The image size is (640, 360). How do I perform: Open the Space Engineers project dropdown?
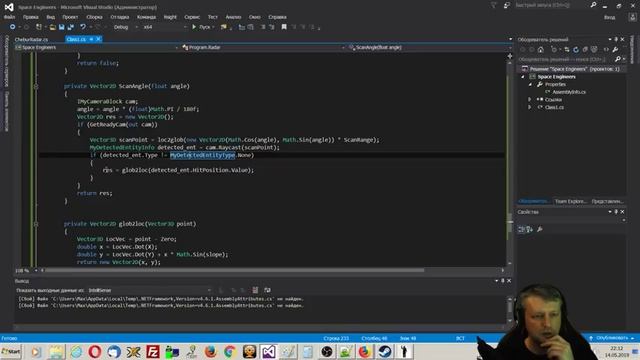point(97,47)
